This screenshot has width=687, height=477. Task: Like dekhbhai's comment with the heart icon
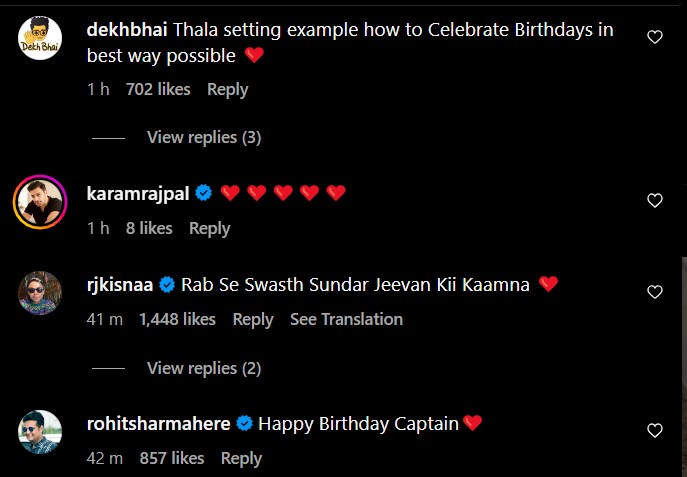[655, 37]
